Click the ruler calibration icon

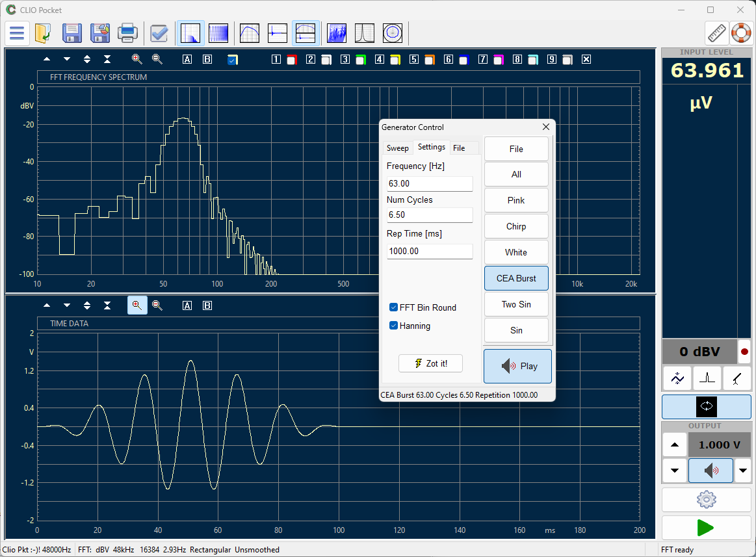click(x=716, y=33)
